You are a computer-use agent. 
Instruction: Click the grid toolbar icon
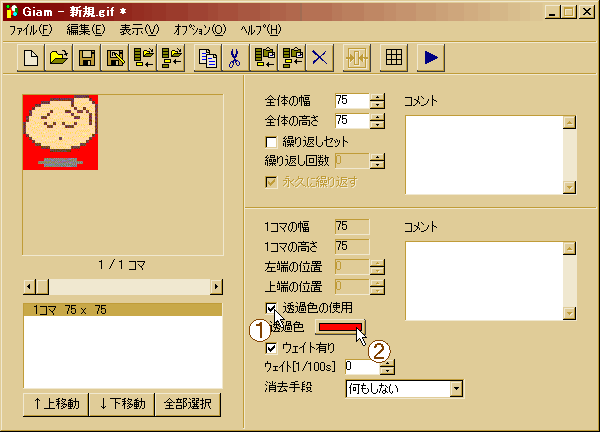(394, 57)
